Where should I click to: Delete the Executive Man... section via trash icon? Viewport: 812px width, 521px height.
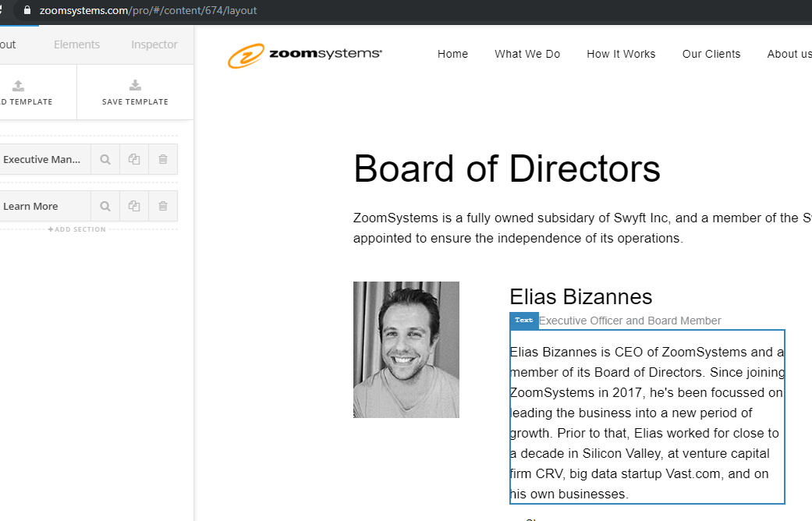(163, 159)
